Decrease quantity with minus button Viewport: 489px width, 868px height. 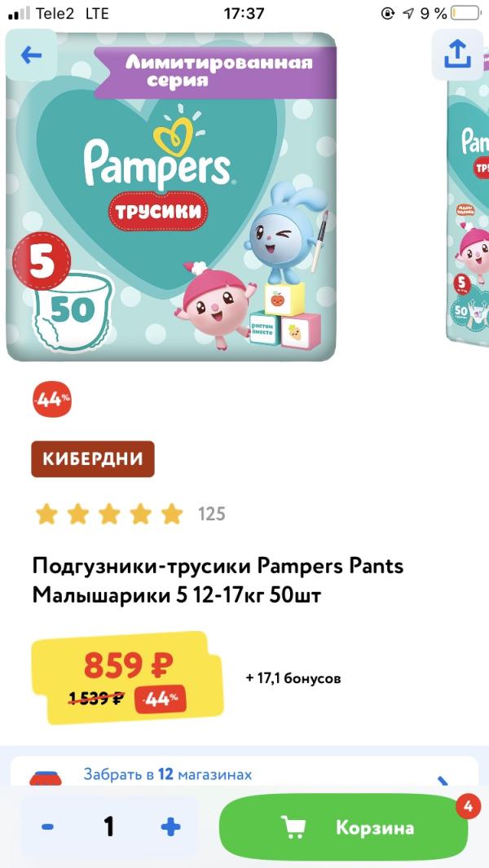[47, 827]
